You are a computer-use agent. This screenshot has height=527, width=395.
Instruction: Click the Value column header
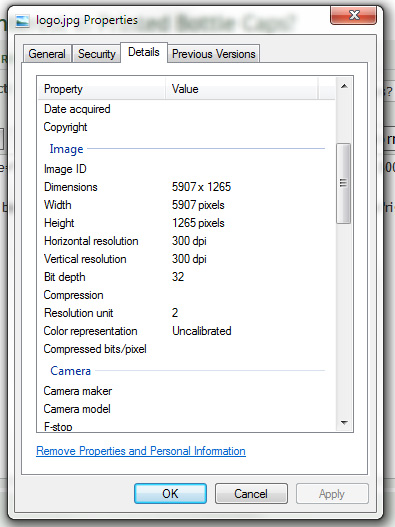click(x=242, y=89)
